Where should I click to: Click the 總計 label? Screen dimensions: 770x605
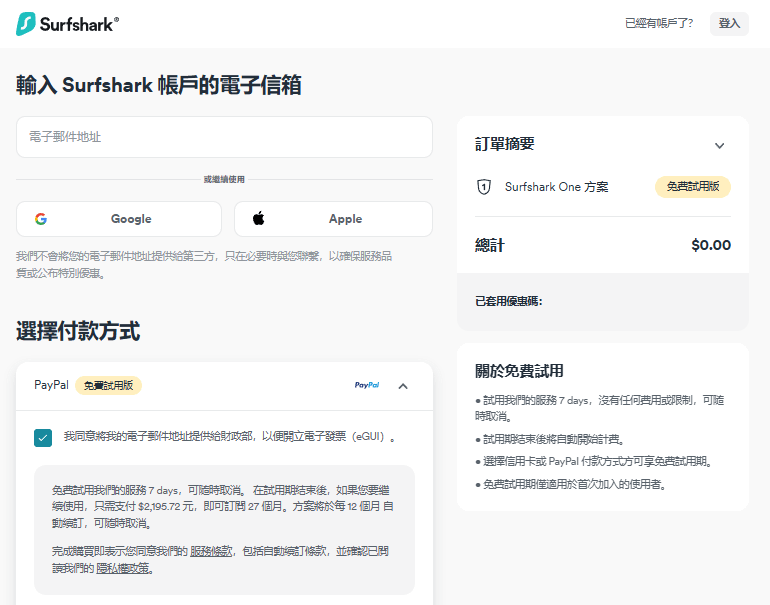(x=490, y=245)
